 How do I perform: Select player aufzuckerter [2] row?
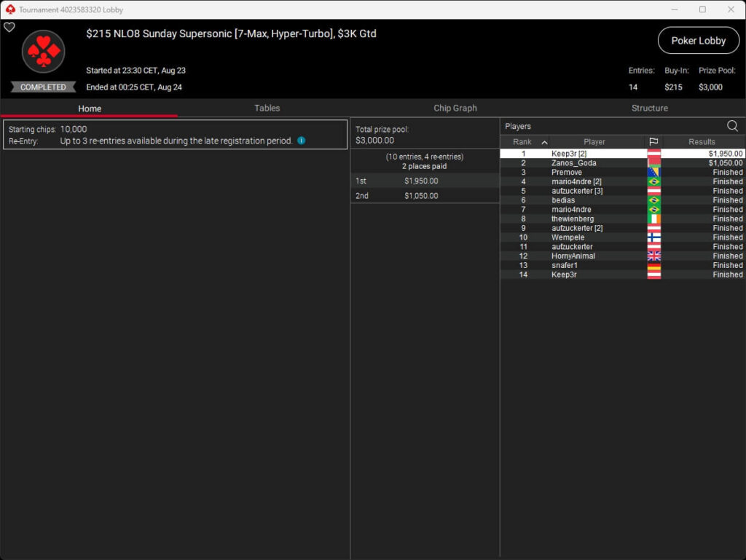622,228
